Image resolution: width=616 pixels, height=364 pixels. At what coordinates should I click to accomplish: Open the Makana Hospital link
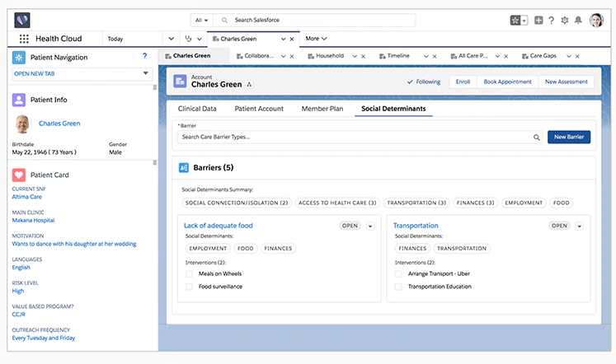33,221
